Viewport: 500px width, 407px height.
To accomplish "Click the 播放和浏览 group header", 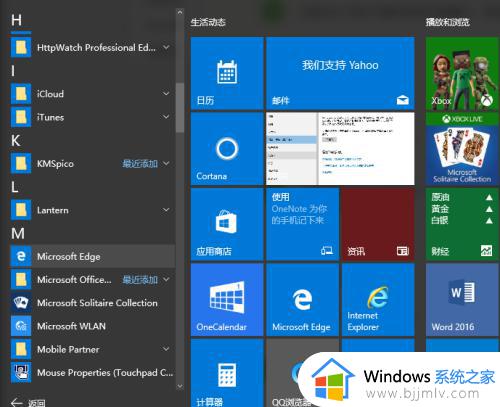I will (x=448, y=22).
